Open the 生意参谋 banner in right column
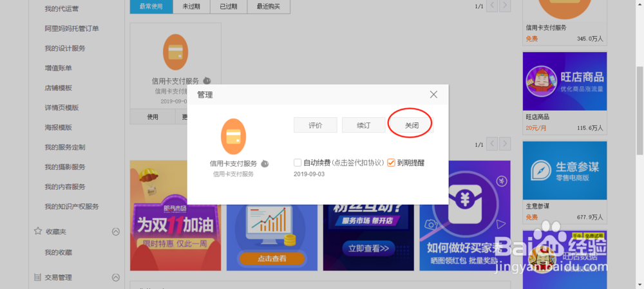Image resolution: width=644 pixels, height=289 pixels. coord(565,171)
